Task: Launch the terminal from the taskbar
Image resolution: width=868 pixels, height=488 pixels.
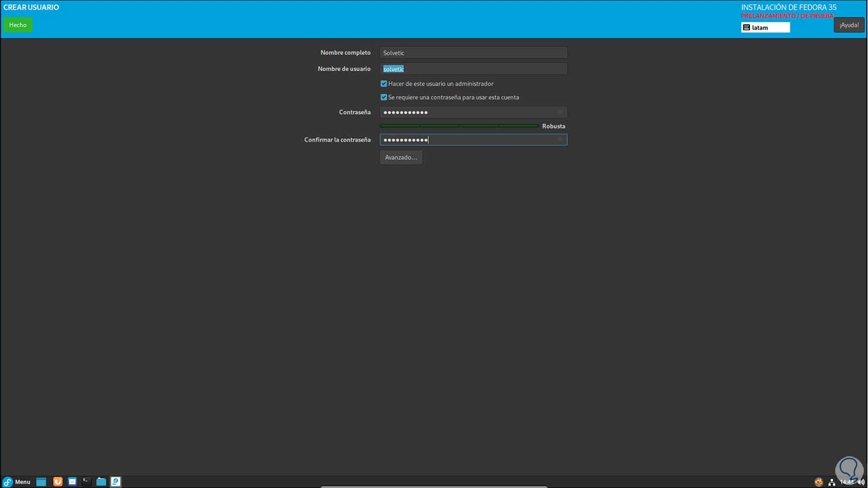Action: click(86, 482)
